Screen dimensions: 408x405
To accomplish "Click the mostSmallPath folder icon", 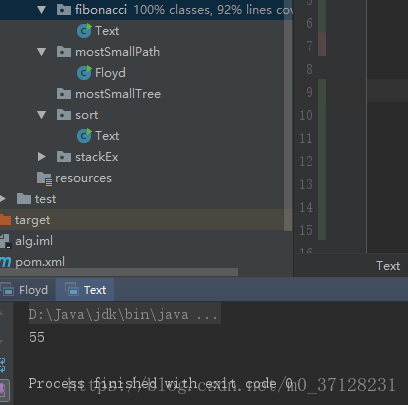I will 64,52.
